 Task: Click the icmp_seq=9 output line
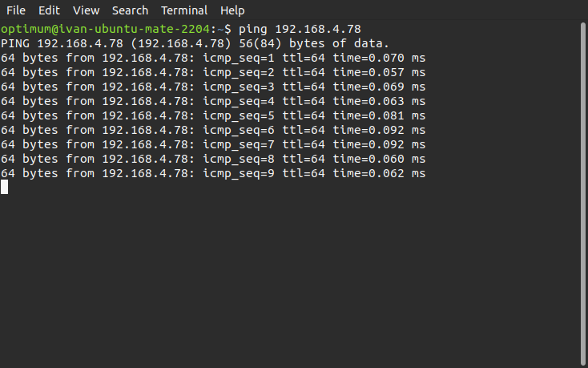213,173
